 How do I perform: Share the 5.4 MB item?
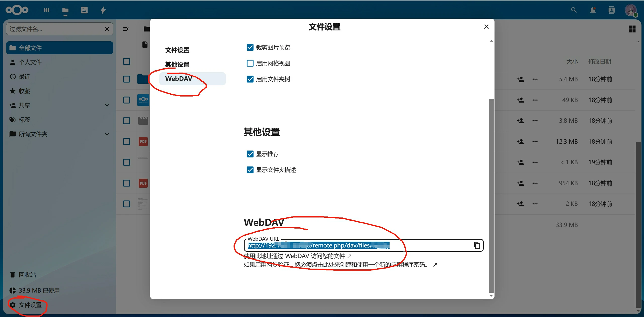[520, 79]
